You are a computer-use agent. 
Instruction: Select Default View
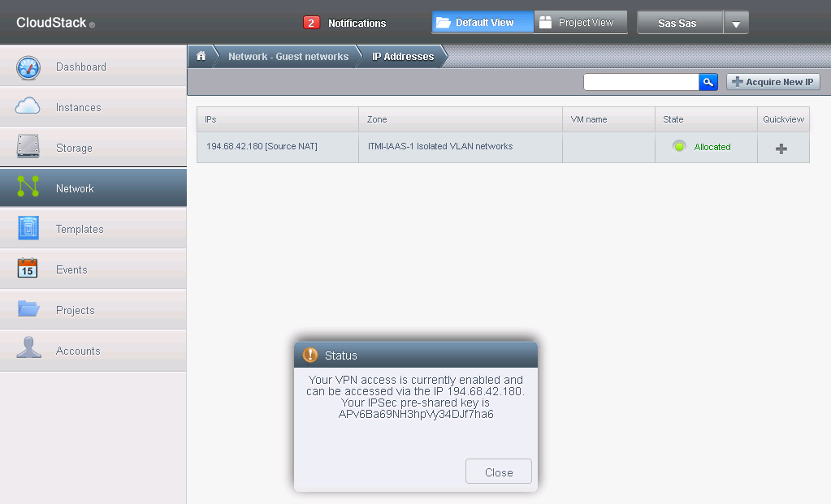coord(483,23)
